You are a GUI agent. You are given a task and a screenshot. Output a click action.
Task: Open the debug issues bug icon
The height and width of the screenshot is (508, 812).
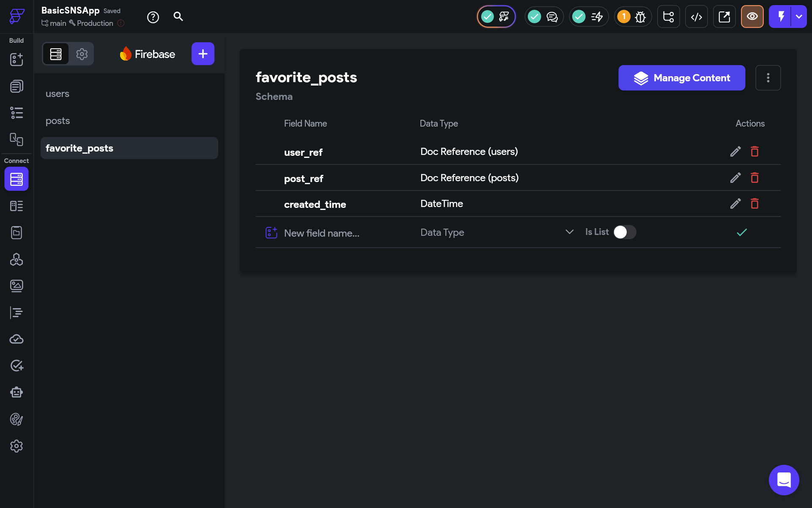point(640,17)
